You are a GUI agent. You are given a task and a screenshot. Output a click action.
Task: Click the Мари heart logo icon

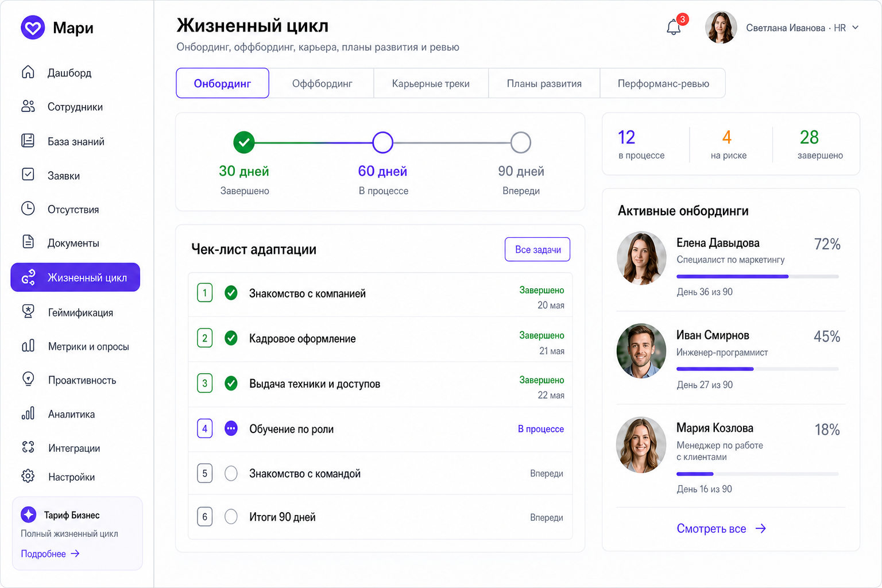tap(33, 27)
